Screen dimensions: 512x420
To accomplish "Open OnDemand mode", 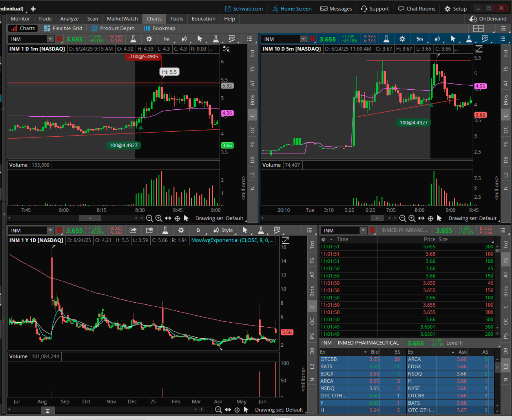I will [x=488, y=19].
